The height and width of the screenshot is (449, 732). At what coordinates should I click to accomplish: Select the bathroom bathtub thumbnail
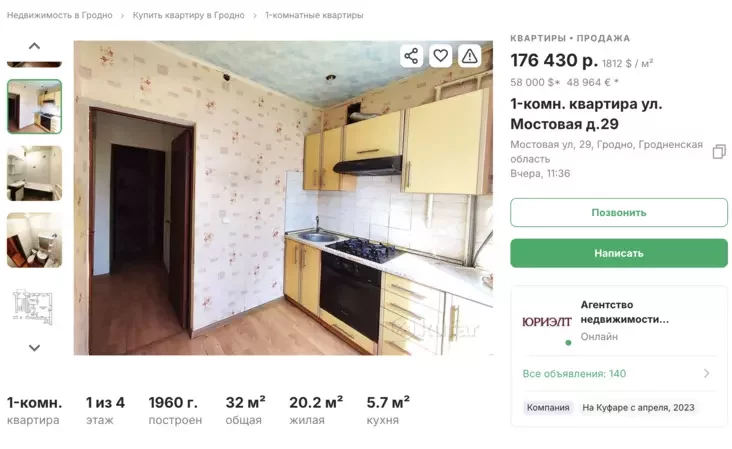34,173
